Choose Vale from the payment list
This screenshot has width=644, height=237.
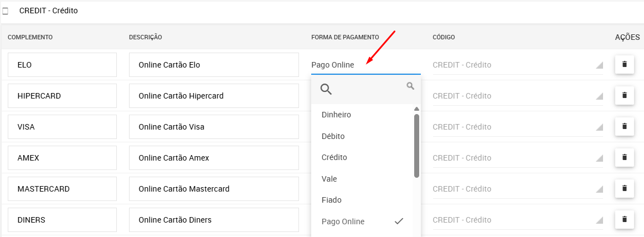pos(362,179)
